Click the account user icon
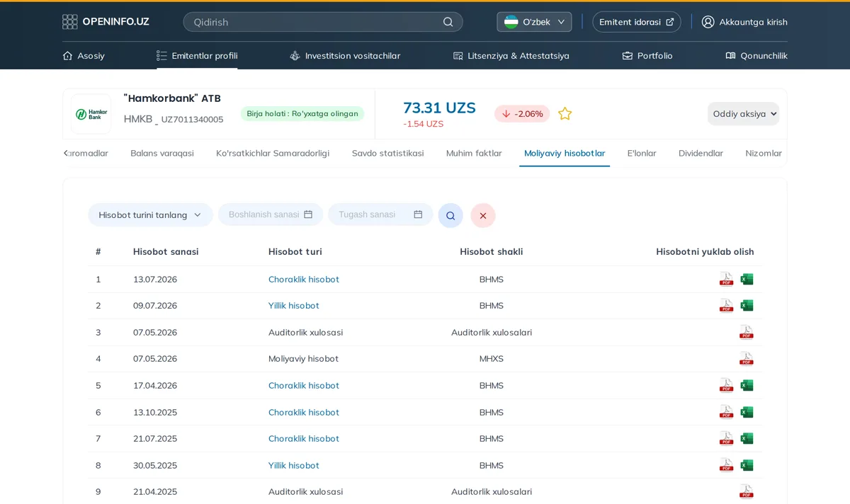850x504 pixels. [x=708, y=22]
